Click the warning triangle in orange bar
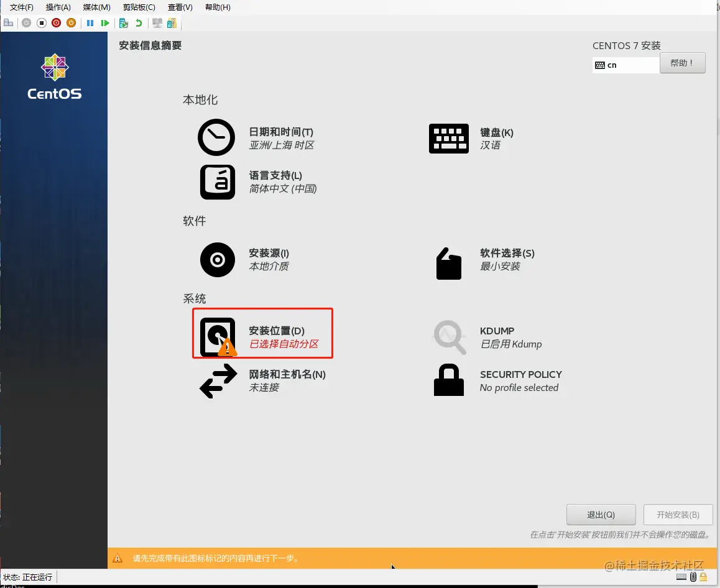Image resolution: width=720 pixels, height=588 pixels. pyautogui.click(x=118, y=558)
